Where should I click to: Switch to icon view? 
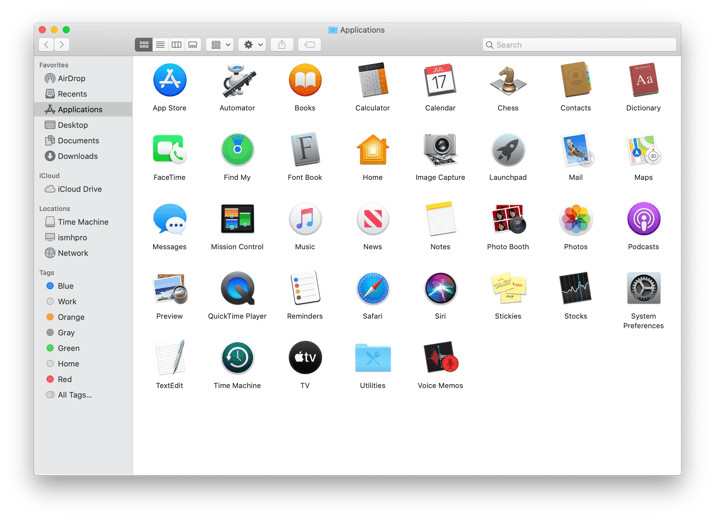click(144, 45)
